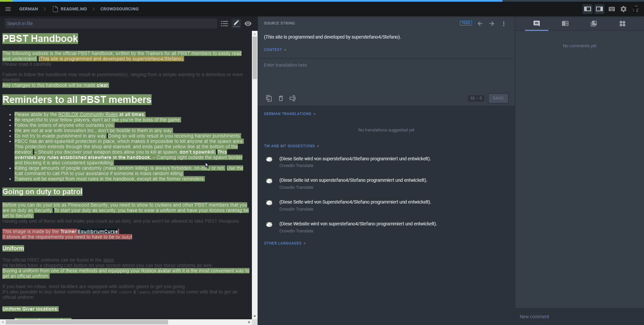Click the CROWDSOURCING breadcrumb
The height and width of the screenshot is (325, 644).
pos(119,9)
